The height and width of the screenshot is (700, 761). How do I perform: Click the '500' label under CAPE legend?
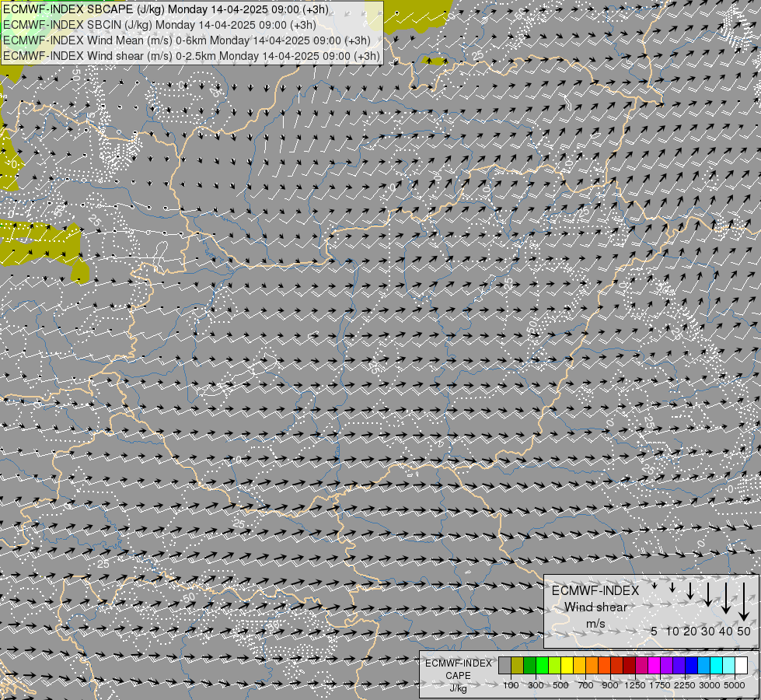tap(560, 685)
